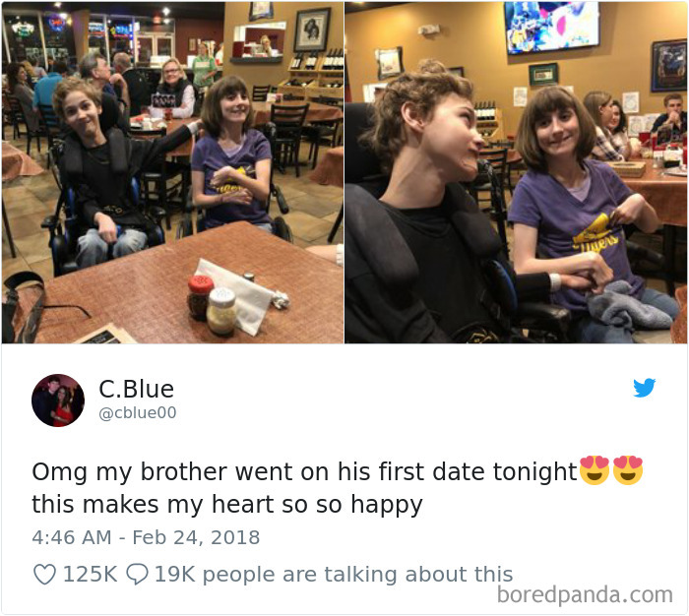Image resolution: width=689 pixels, height=616 pixels.
Task: Click the red-capped pepper shaker in photo
Action: (200, 297)
